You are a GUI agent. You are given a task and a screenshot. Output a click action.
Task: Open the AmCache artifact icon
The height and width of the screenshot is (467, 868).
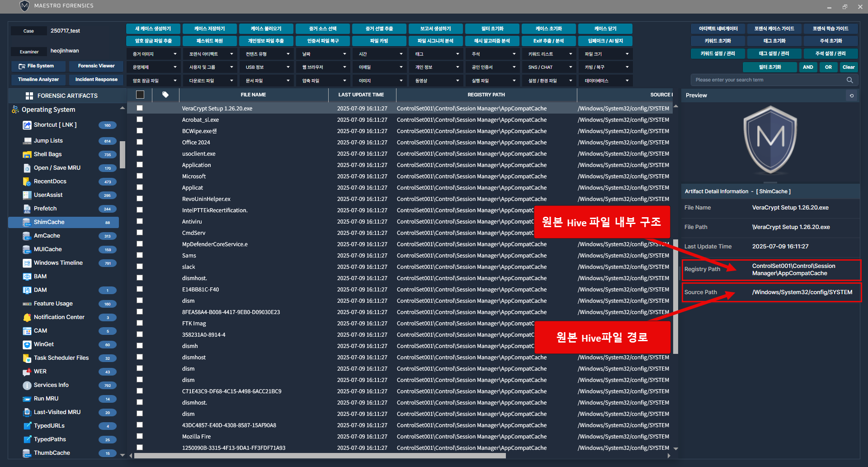[x=27, y=236]
